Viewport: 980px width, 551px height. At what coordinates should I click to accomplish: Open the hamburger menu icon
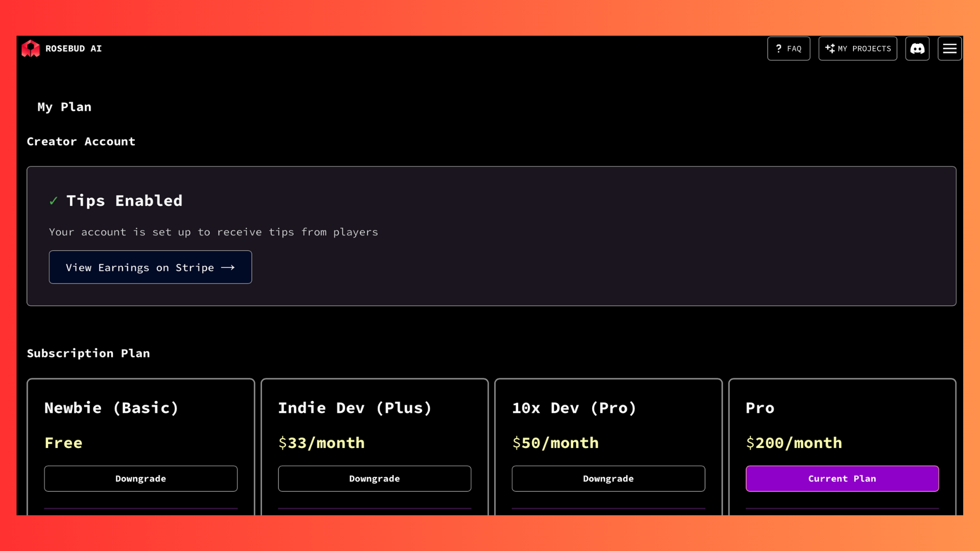949,48
